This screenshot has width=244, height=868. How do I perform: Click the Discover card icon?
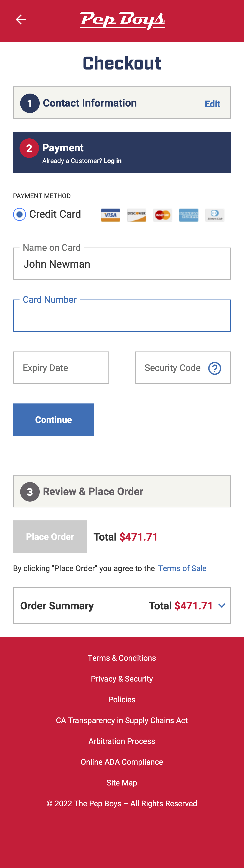pos(136,215)
